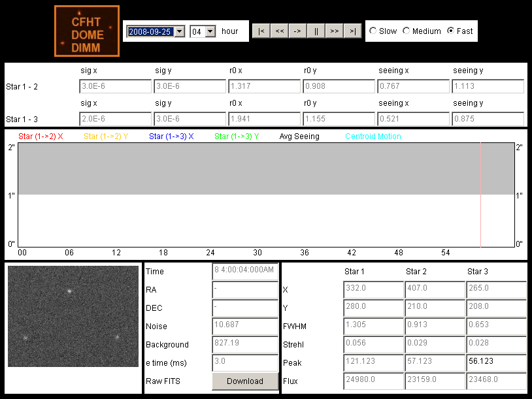Select the Slow speed option

tap(373, 31)
